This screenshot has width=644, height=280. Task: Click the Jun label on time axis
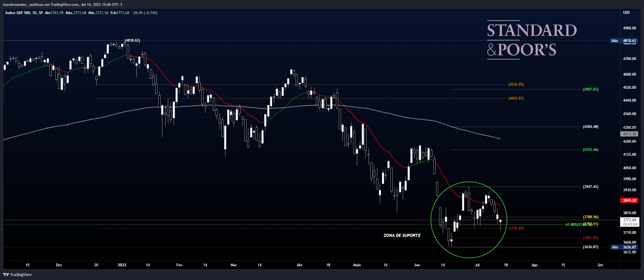(x=417, y=265)
